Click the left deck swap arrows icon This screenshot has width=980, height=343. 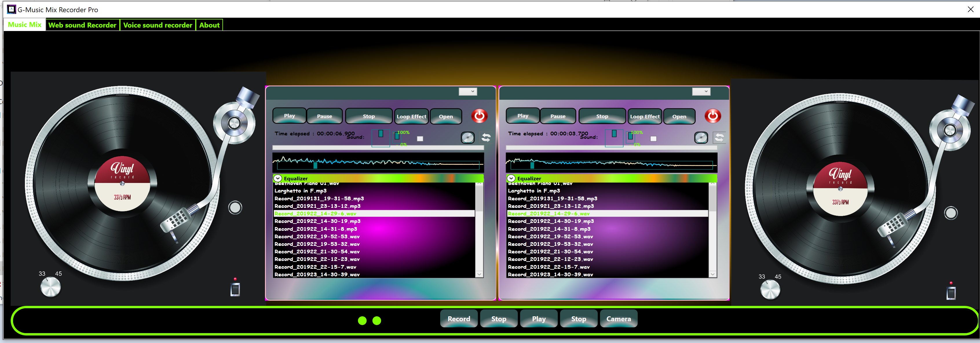pyautogui.click(x=486, y=137)
